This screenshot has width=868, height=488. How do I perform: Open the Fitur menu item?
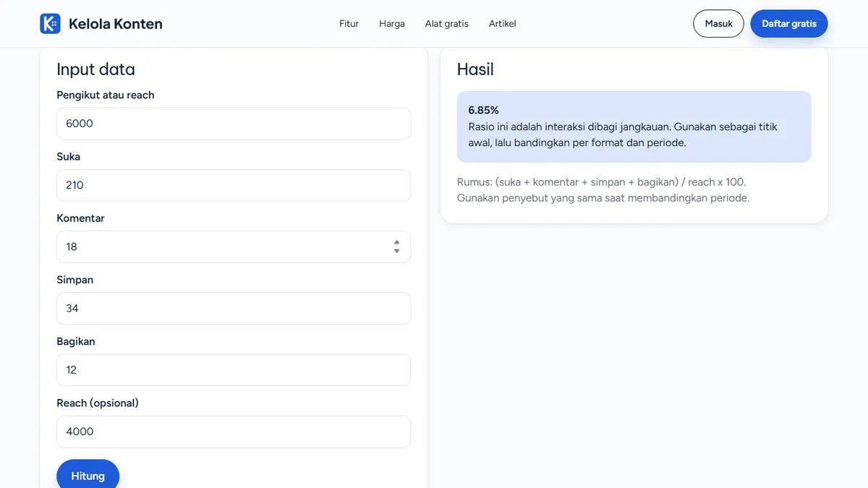click(x=349, y=24)
